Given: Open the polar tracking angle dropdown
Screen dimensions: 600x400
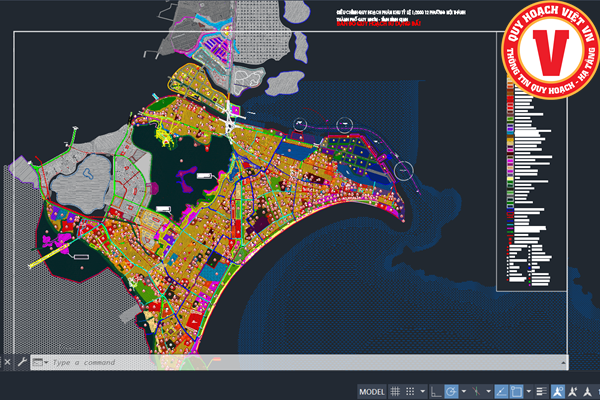Looking at the screenshot, I should point(462,391).
